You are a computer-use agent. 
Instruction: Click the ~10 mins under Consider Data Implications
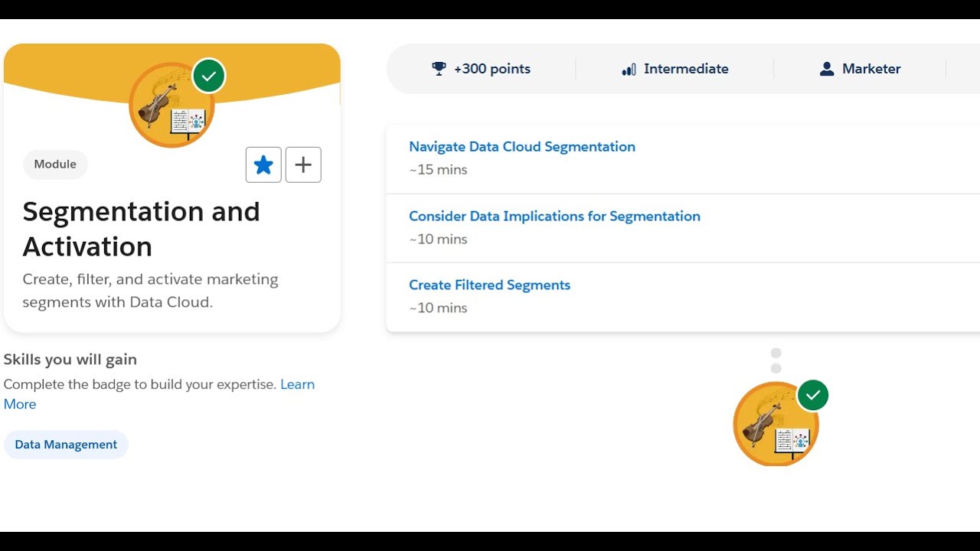pyautogui.click(x=438, y=239)
